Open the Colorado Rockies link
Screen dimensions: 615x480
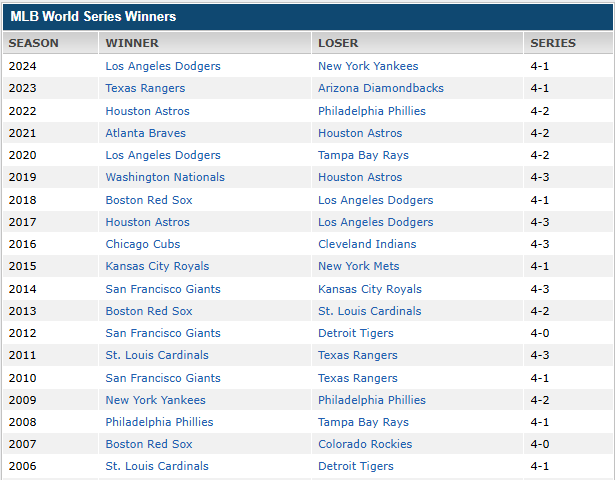tap(365, 444)
